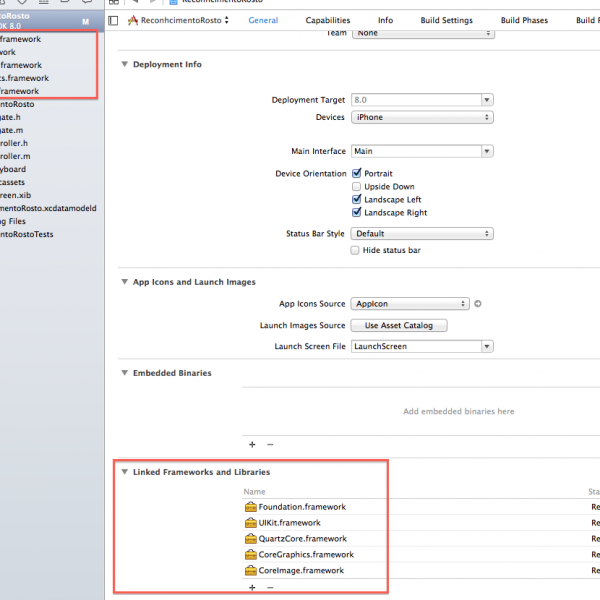The image size is (600, 600).
Task: Enable the Hide status bar checkbox
Action: 355,250
